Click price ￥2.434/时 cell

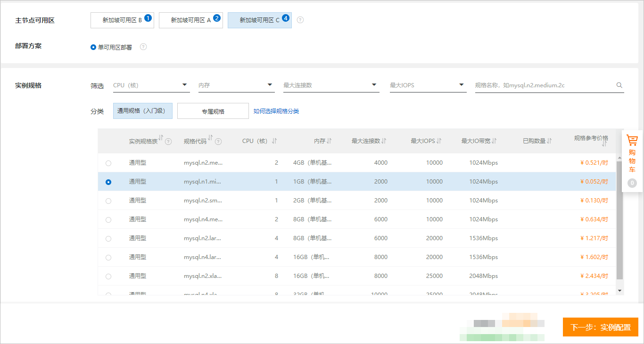[x=594, y=276]
